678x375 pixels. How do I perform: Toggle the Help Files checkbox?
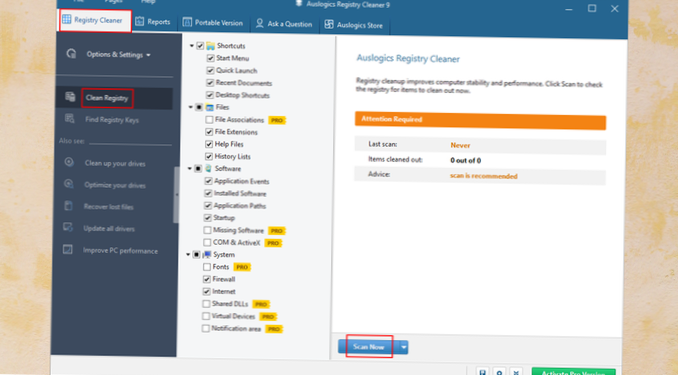[209, 144]
